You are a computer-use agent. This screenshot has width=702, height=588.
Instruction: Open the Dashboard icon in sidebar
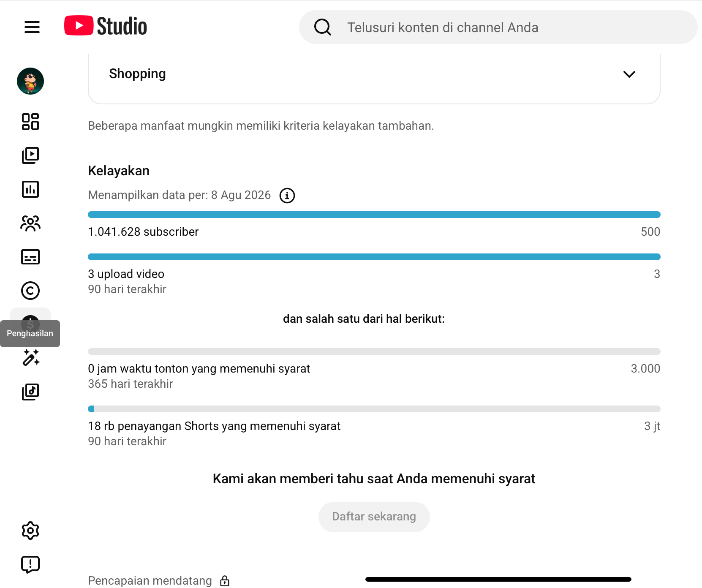coord(30,122)
